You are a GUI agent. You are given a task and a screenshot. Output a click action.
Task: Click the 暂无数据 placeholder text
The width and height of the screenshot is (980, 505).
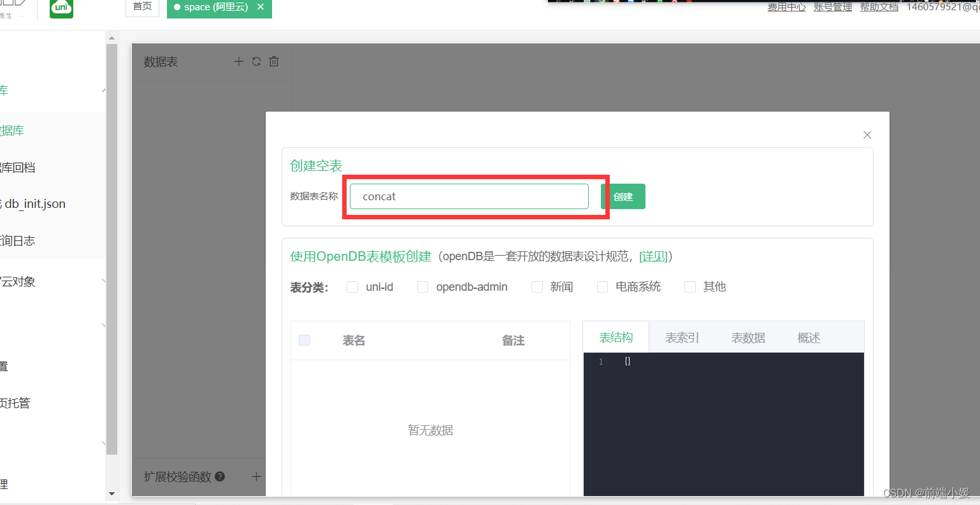[x=430, y=430]
